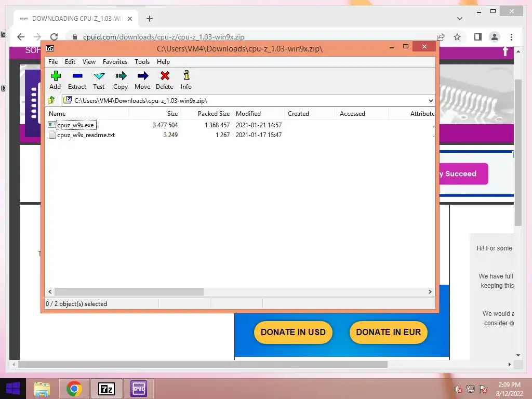Sort by Accessed column header
The width and height of the screenshot is (532, 399).
click(362, 114)
